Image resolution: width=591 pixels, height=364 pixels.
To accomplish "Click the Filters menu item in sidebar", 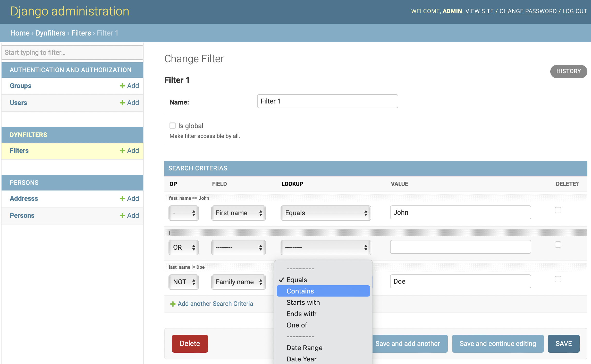I will tap(19, 151).
